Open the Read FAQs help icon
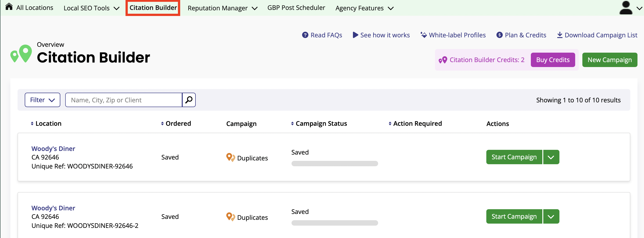 tap(305, 35)
